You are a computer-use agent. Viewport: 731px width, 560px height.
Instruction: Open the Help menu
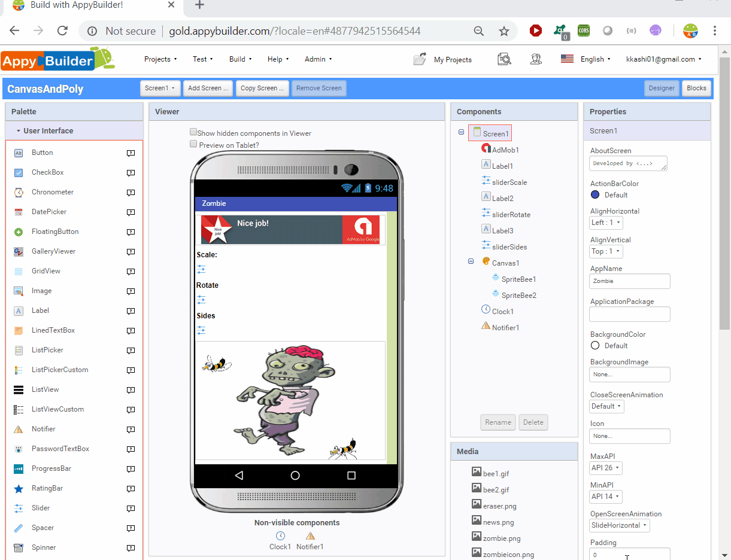278,59
